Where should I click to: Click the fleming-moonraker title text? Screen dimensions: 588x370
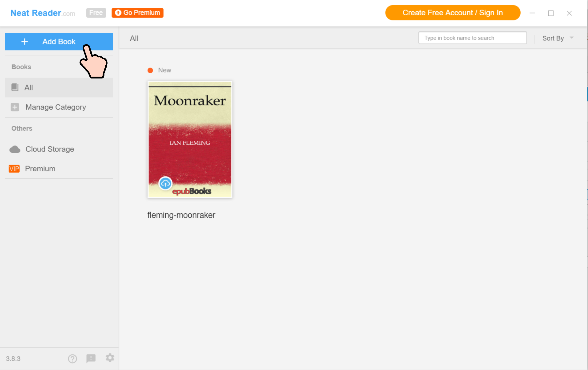[181, 215]
